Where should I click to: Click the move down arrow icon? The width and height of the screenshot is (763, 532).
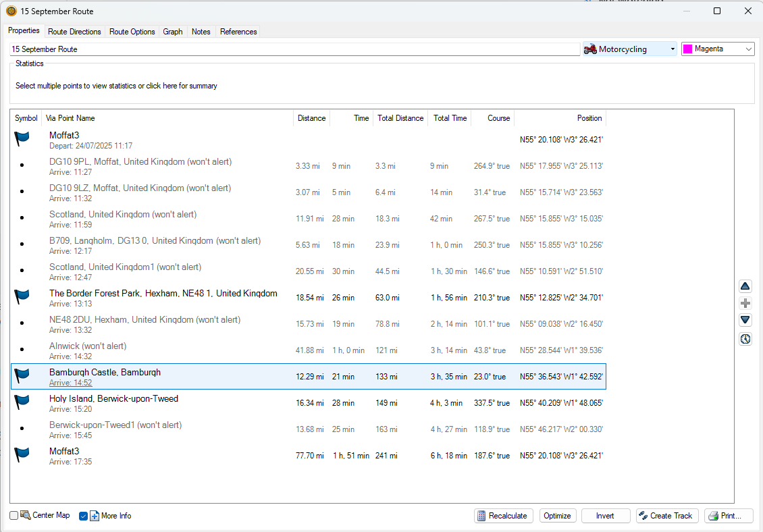[745, 320]
